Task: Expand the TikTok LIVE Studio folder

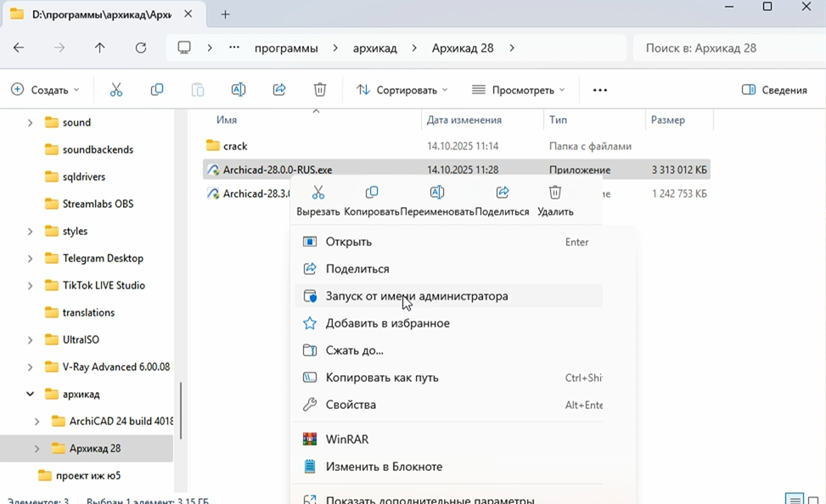Action: click(30, 285)
